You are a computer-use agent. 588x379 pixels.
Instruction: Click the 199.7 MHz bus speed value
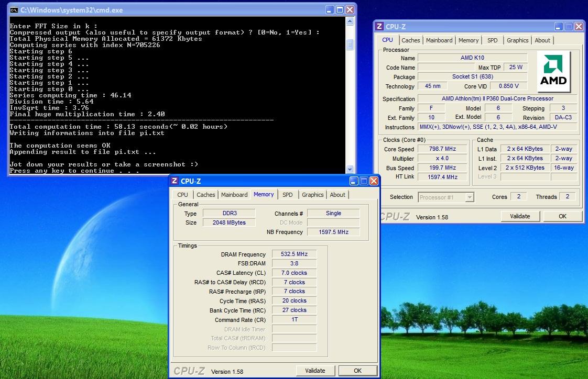(442, 168)
